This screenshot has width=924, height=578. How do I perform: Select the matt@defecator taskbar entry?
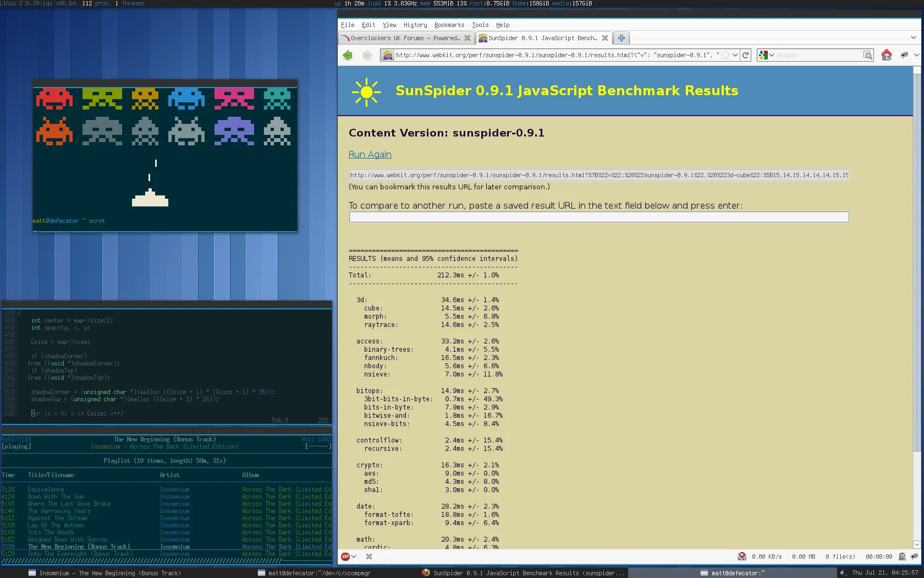point(733,573)
